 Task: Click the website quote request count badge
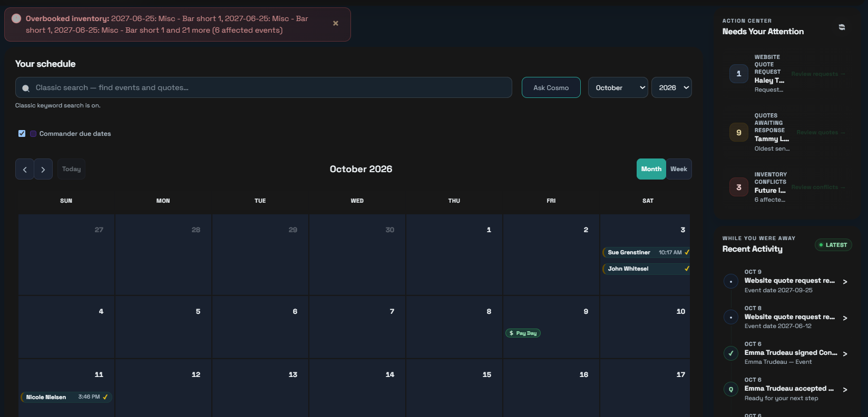click(x=739, y=74)
